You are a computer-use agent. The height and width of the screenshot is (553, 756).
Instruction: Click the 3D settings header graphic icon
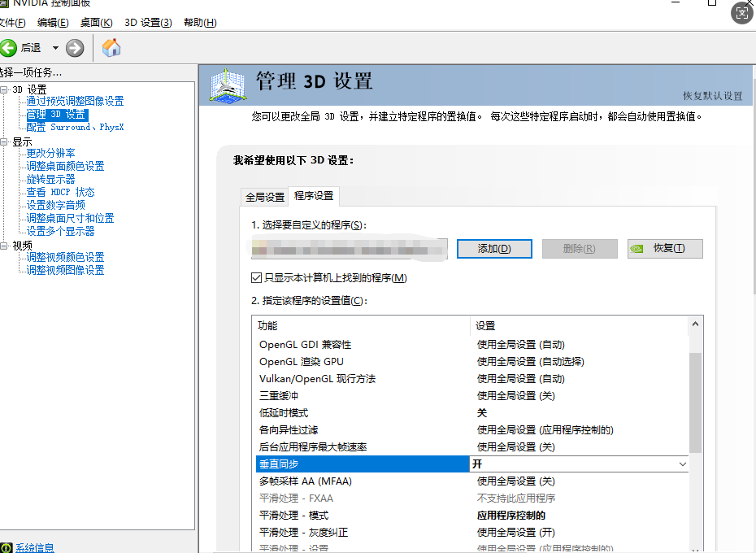[x=228, y=85]
